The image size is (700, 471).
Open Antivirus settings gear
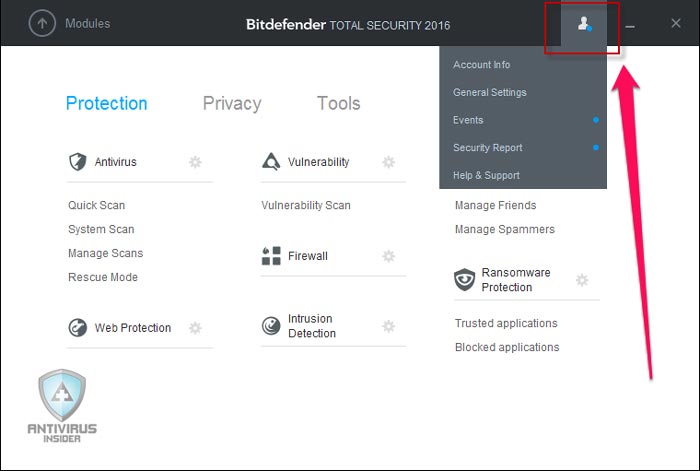[x=195, y=162]
